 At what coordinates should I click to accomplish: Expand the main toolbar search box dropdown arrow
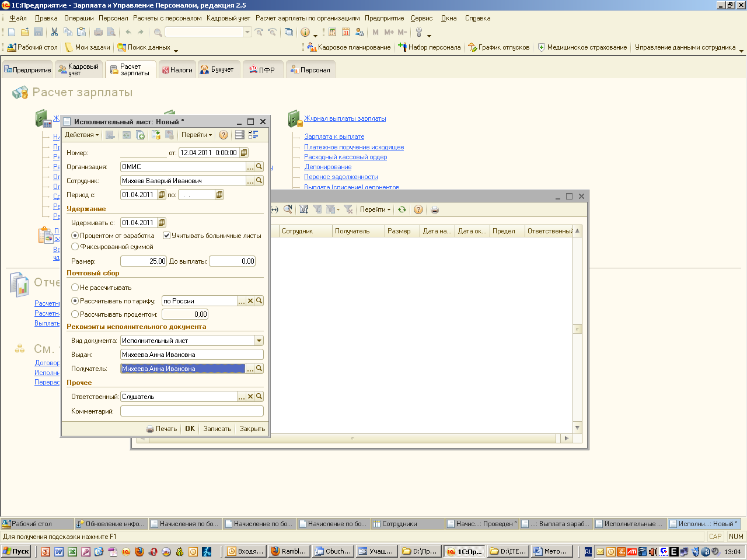pyautogui.click(x=247, y=32)
